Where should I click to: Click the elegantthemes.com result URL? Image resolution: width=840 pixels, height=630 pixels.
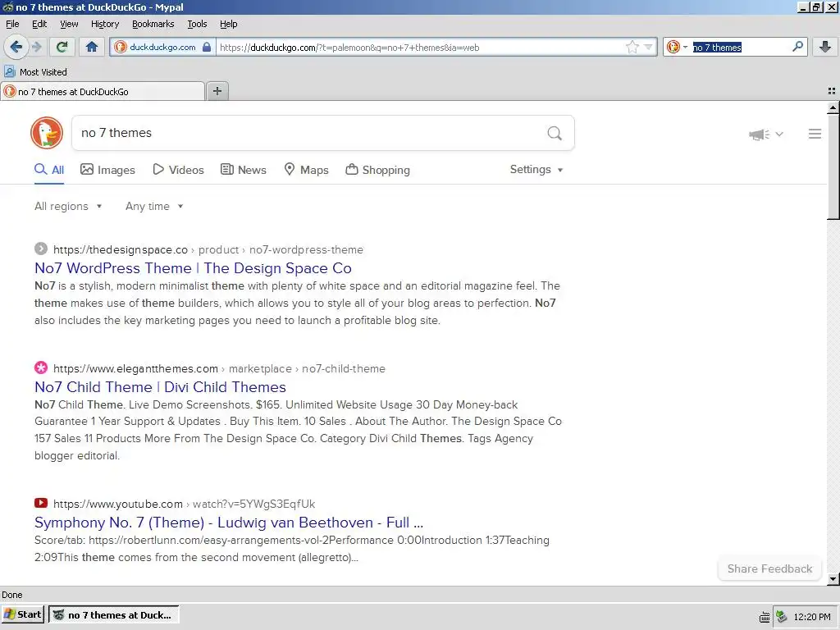[219, 368]
